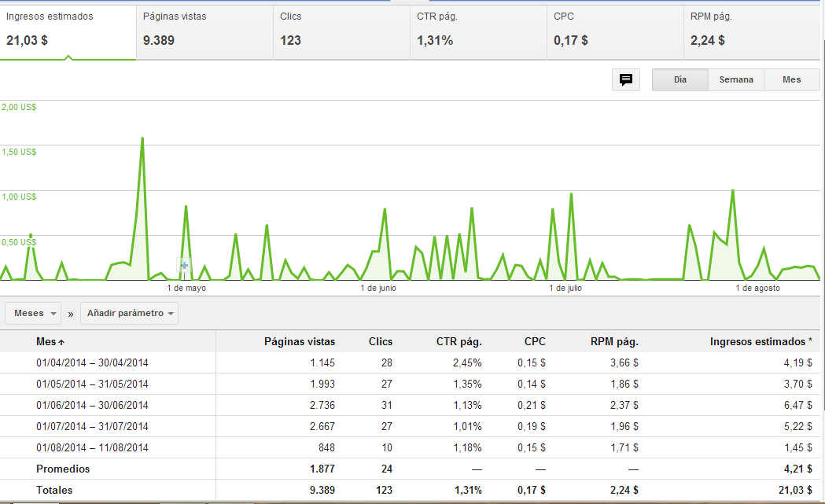Select the Clics metric tab
The width and height of the screenshot is (825, 504).
[x=341, y=32]
